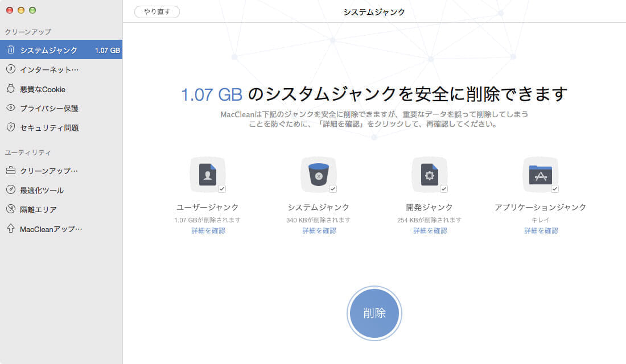Viewport: 626px width, 364px height.
Task: Click the アプリケーションジャンク folder icon
Action: pyautogui.click(x=540, y=175)
